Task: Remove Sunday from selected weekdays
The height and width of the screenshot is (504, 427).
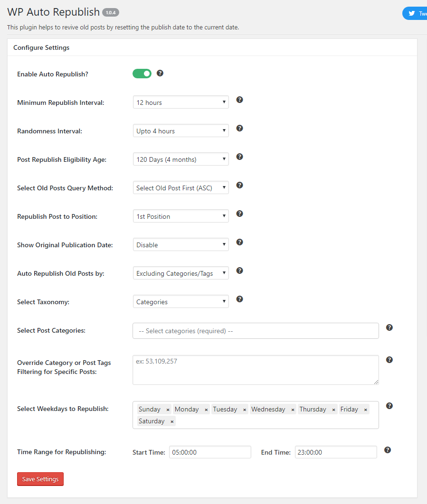Action: click(x=168, y=410)
